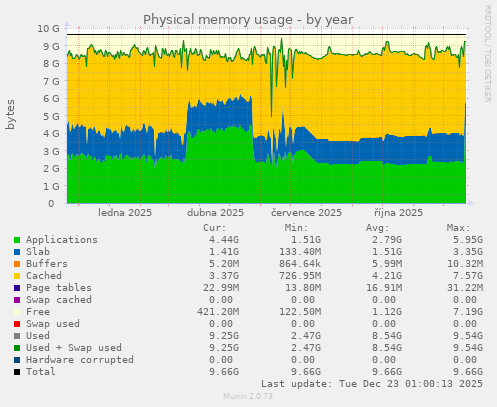
Task: Click the y-axis arrow at the chart's top
Action: pyautogui.click(x=67, y=24)
